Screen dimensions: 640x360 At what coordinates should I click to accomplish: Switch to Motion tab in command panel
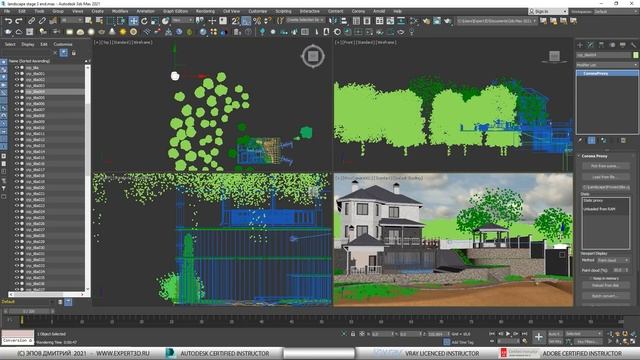tap(612, 44)
